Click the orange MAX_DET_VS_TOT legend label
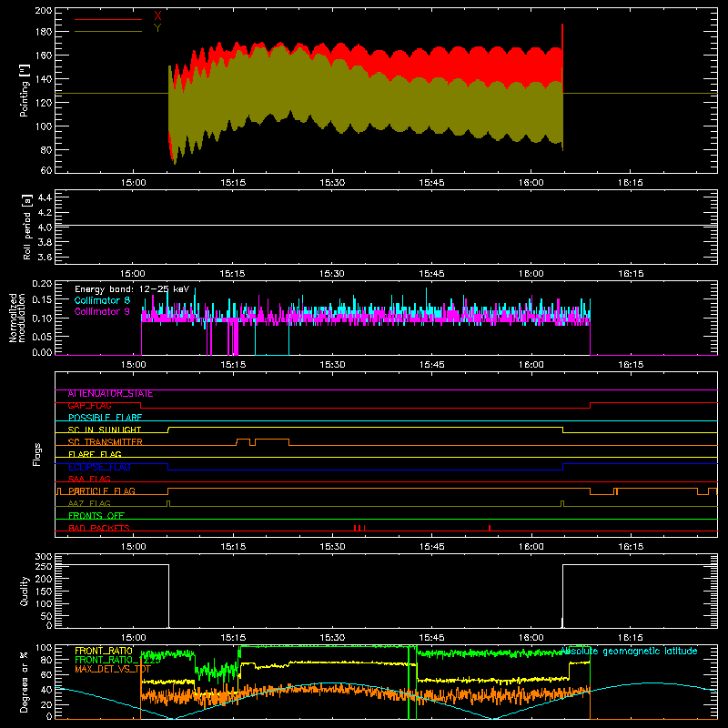 point(113,669)
